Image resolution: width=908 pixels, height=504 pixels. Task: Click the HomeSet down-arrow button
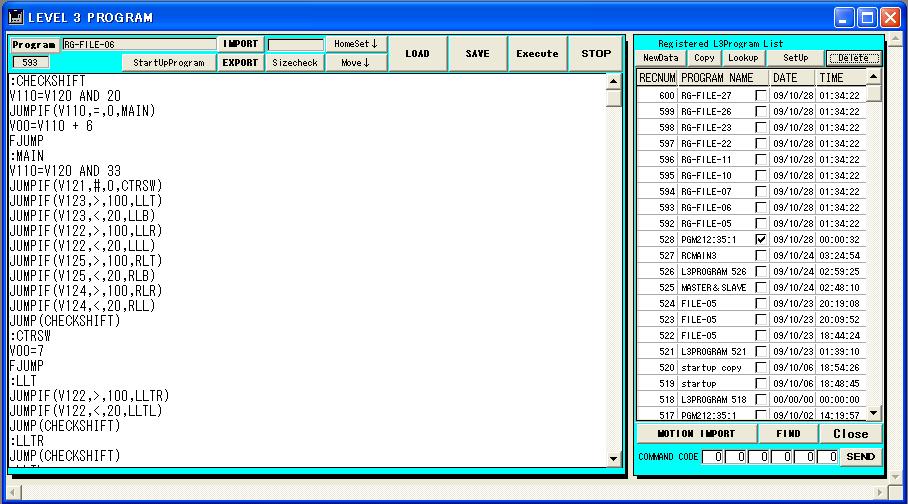[x=356, y=44]
